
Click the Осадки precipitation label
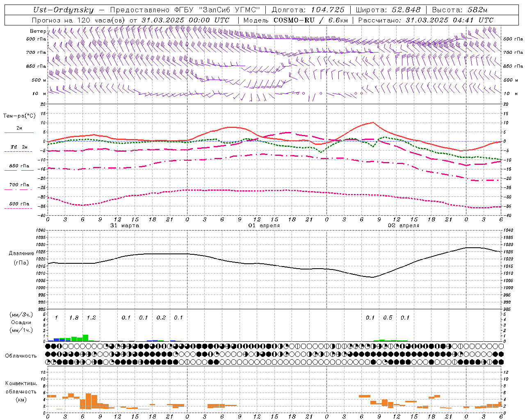coord(21,322)
